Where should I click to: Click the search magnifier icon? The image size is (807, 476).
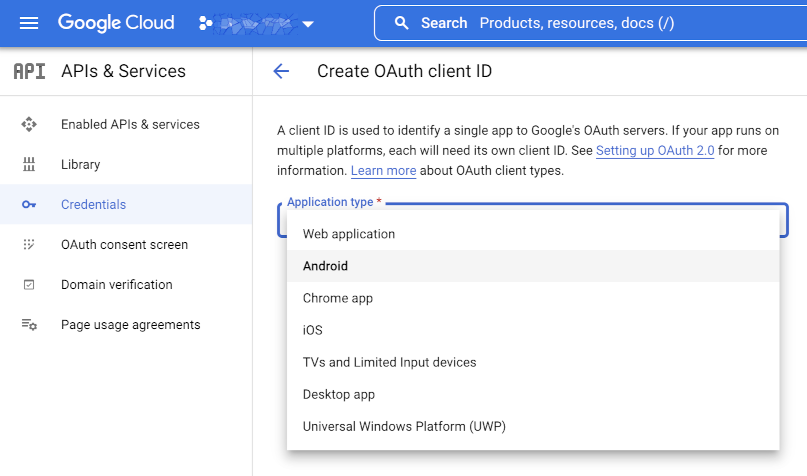click(401, 23)
